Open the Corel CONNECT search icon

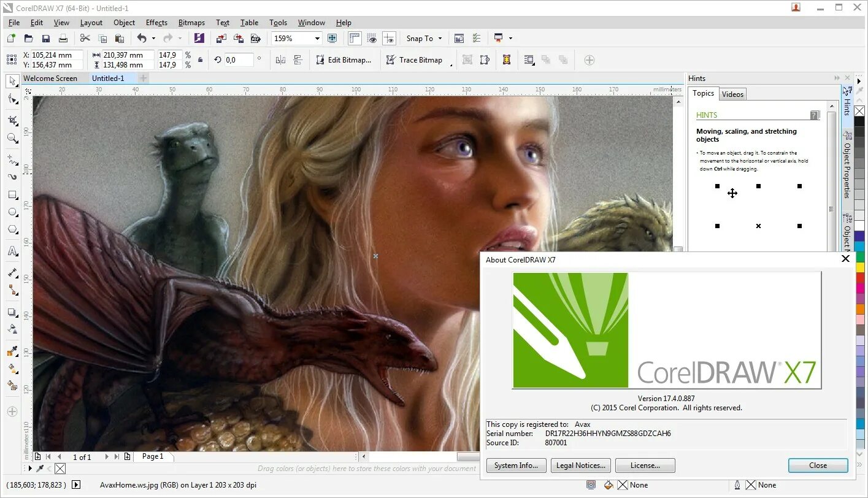[x=199, y=38]
